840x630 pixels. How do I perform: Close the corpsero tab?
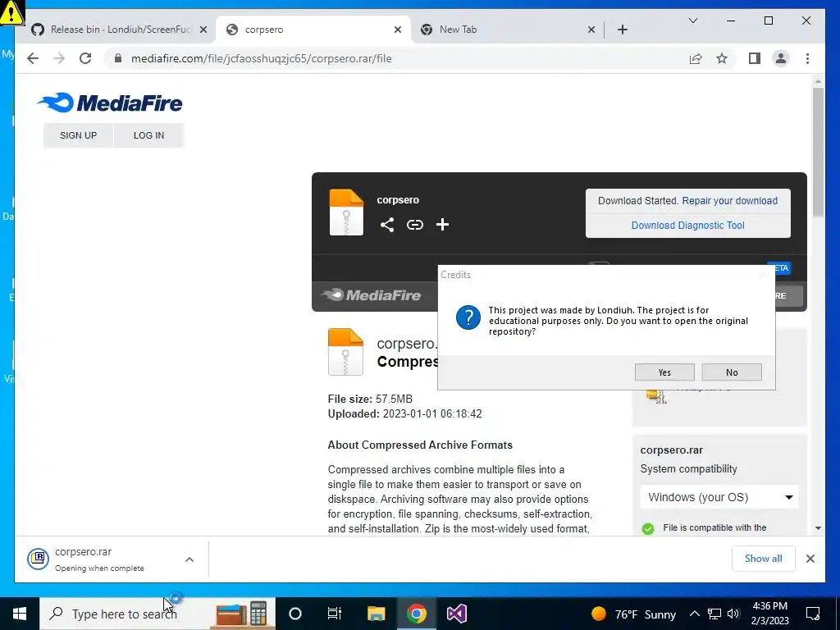point(398,30)
